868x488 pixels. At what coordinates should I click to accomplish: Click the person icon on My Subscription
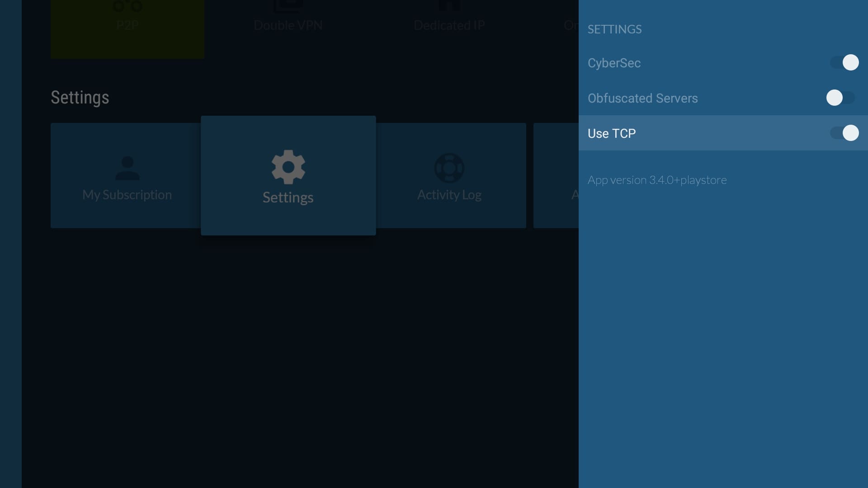(x=127, y=168)
